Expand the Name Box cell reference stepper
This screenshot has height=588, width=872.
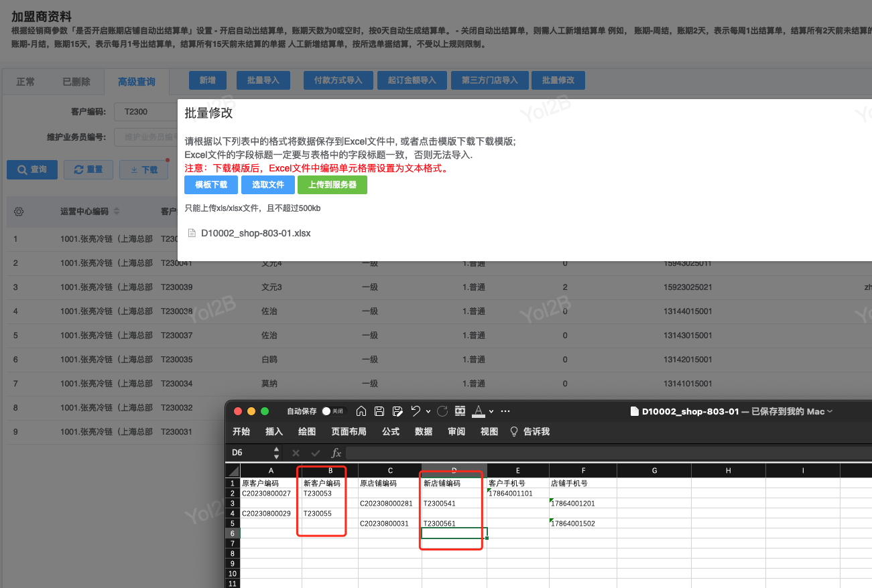(276, 453)
